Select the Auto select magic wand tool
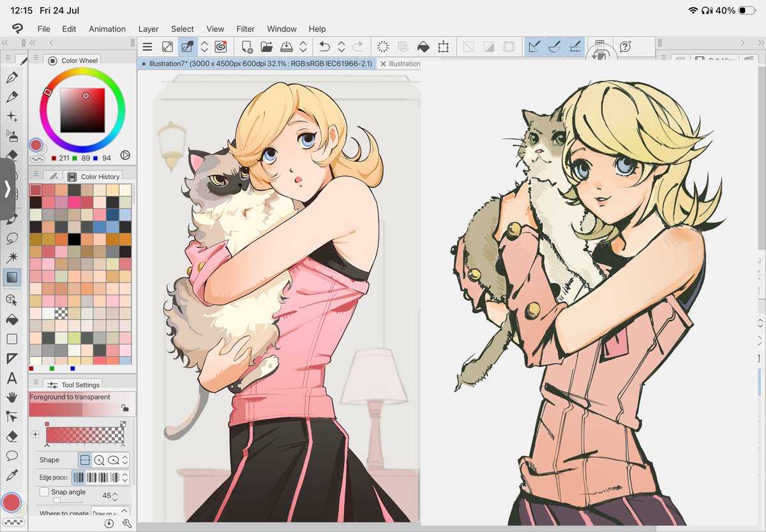The image size is (766, 532). pyautogui.click(x=11, y=258)
